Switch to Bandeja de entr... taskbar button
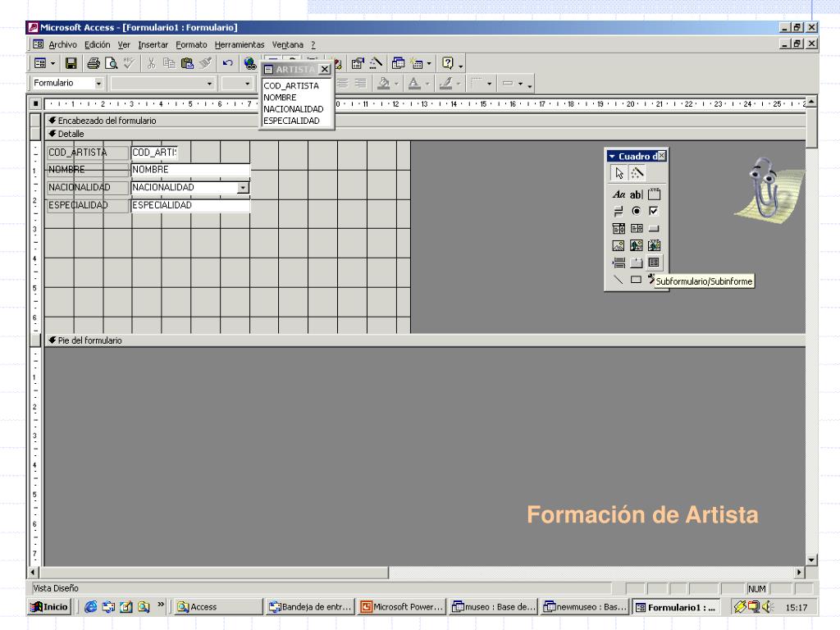840x630 pixels. [309, 606]
